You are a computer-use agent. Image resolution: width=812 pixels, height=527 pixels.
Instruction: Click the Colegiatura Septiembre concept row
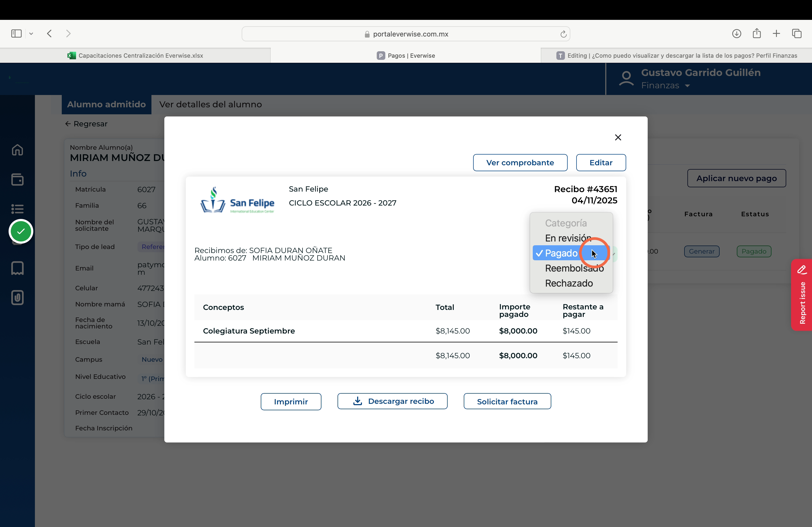coord(406,331)
